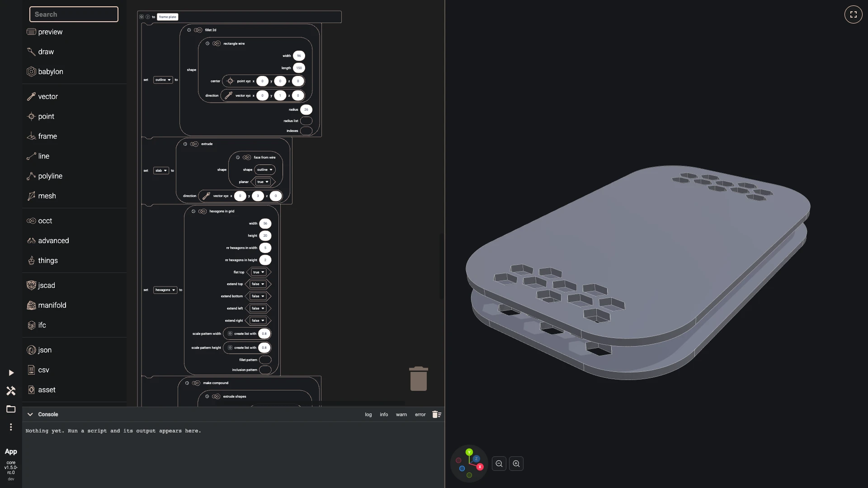Click the run play button
Screen dimensions: 868x488
11,373
